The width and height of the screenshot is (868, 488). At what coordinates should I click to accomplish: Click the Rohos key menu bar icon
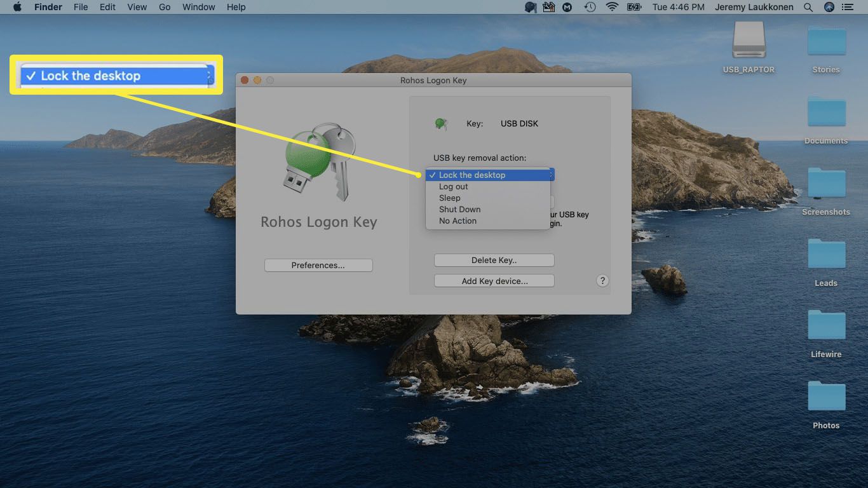[x=531, y=7]
